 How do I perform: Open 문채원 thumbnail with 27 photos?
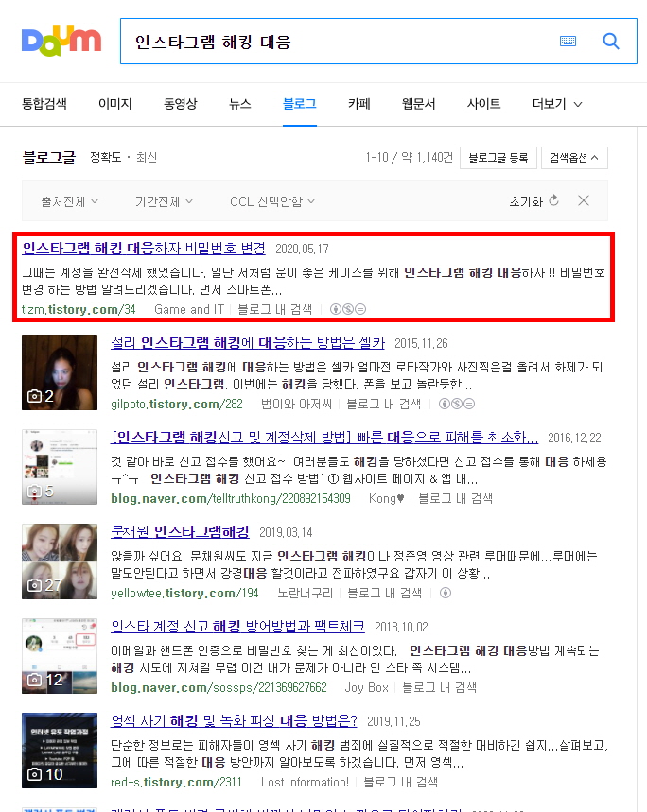pyautogui.click(x=60, y=561)
